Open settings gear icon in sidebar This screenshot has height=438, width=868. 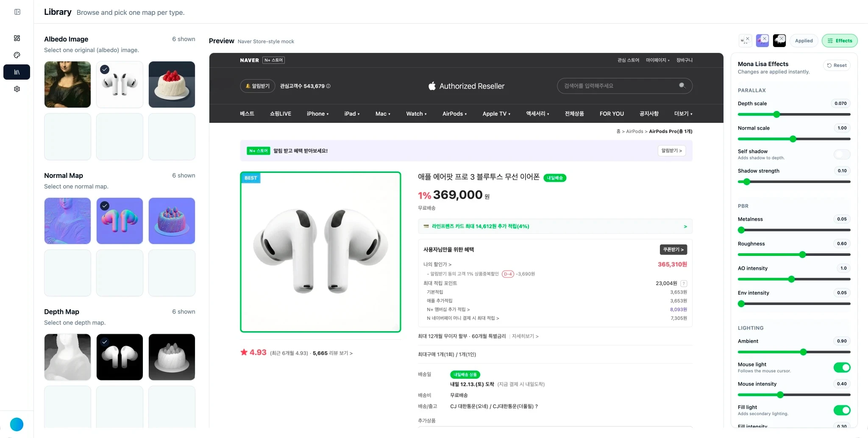click(17, 89)
